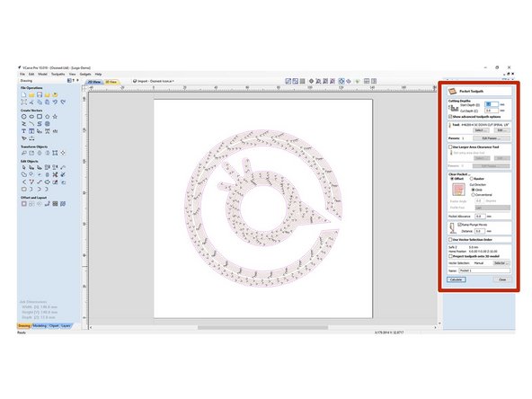Screen dimensions: 532x399
Task: Click the Save file icon
Action: coord(40,95)
